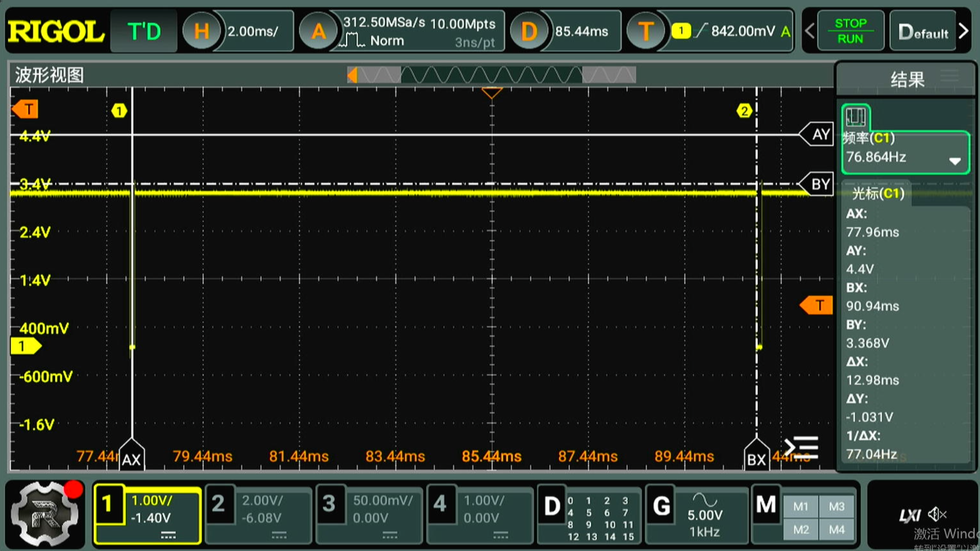Open the function generator G icon
The width and height of the screenshot is (980, 551).
[661, 506]
